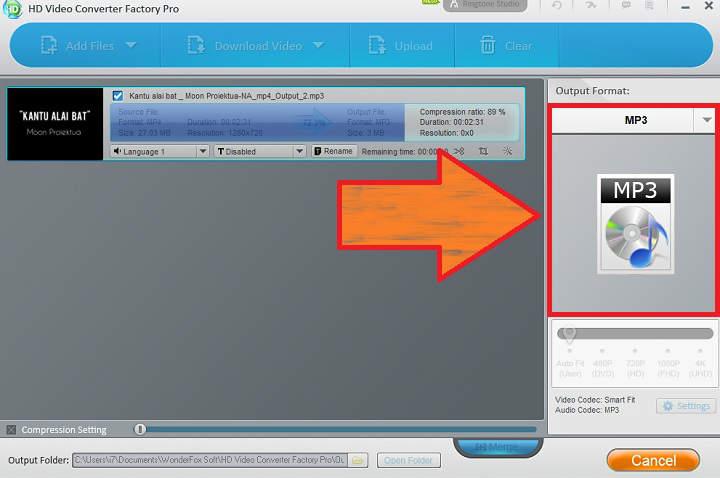This screenshot has height=478, width=720.
Task: Expand the Language 1 audio track dropdown
Action: point(202,151)
